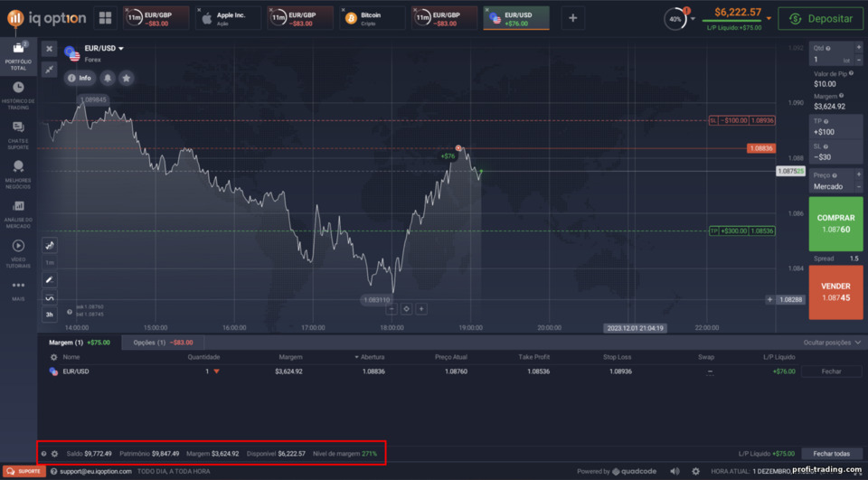The image size is (868, 480).
Task: Reset chart view with center diamond button
Action: click(406, 309)
